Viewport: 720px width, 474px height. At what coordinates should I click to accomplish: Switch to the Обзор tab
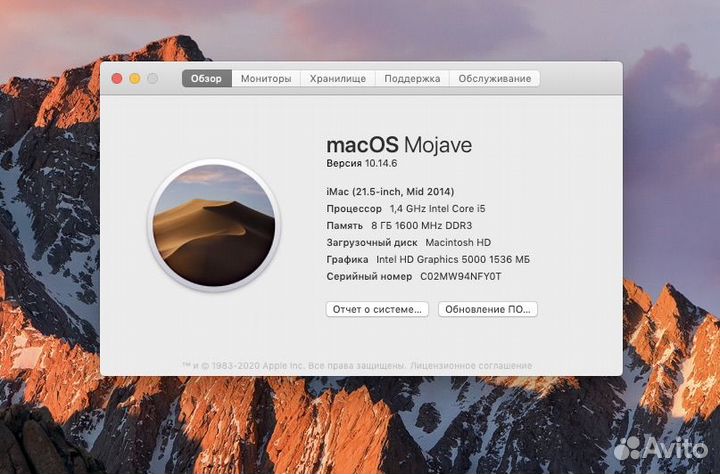click(x=207, y=79)
